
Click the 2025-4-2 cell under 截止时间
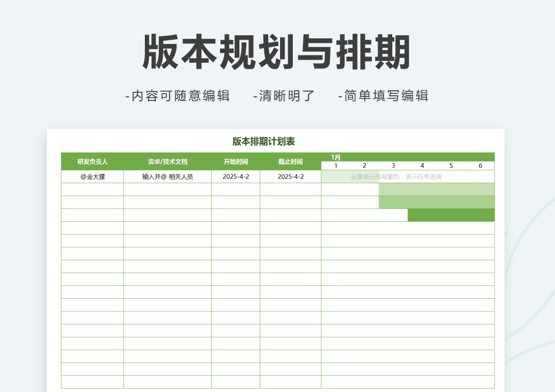(290, 177)
